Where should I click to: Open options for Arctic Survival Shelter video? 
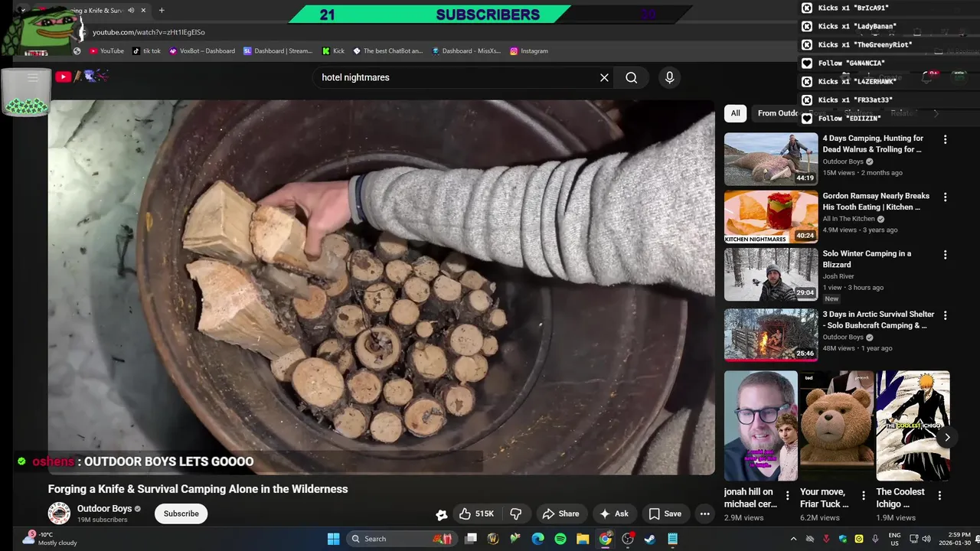[945, 315]
